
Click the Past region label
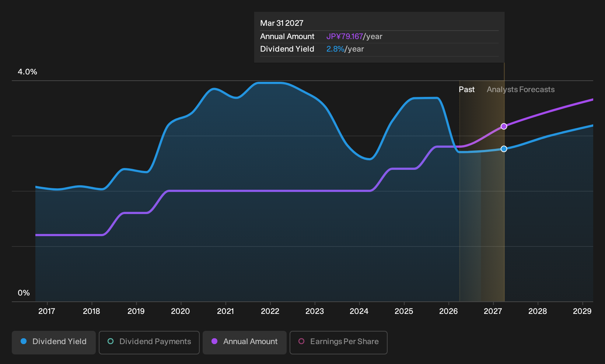click(466, 90)
